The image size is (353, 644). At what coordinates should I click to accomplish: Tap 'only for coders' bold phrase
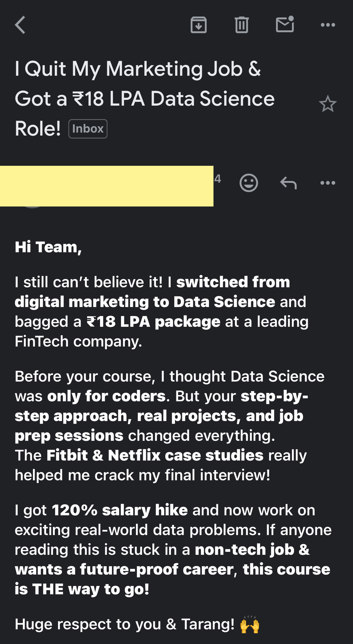click(106, 396)
